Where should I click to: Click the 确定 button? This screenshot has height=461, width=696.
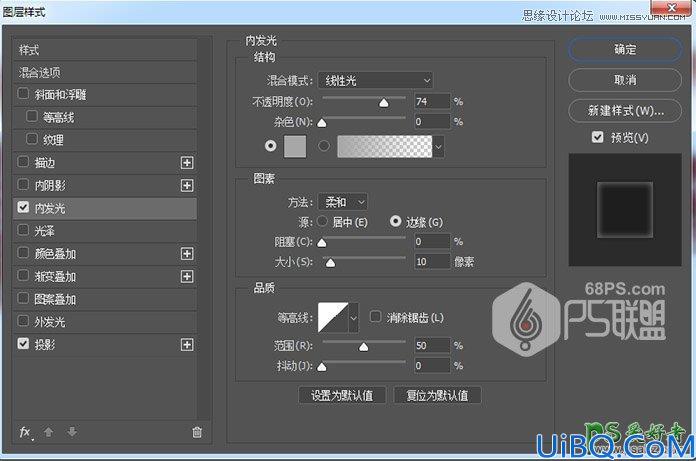625,49
